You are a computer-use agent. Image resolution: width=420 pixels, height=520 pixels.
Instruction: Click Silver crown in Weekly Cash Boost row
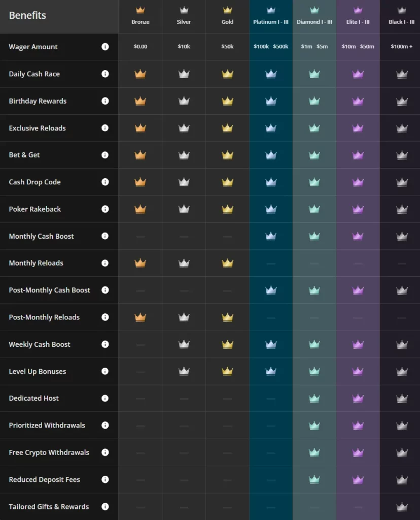[x=184, y=344]
